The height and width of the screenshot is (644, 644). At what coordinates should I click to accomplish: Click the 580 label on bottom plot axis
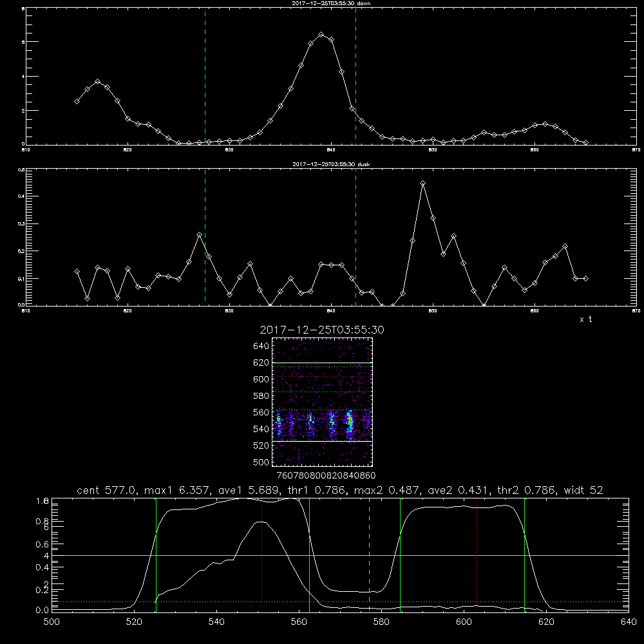[381, 622]
